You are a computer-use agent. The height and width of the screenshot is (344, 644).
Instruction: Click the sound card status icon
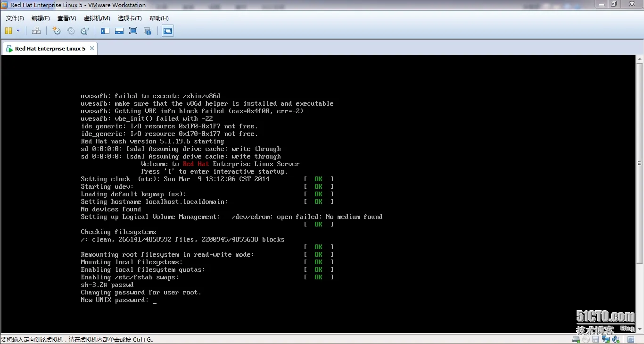(x=615, y=340)
